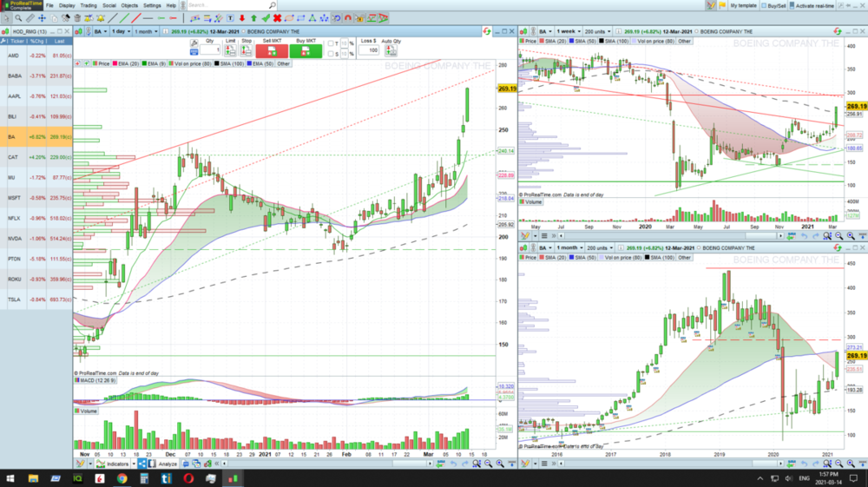Toggle SMA (20) indicator on weekly chart

click(552, 41)
